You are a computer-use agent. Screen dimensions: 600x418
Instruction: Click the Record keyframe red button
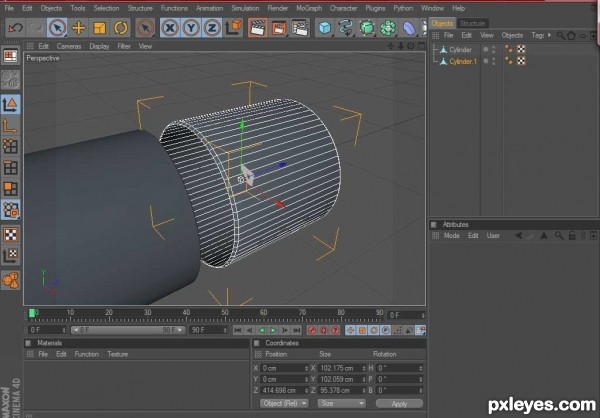312,330
